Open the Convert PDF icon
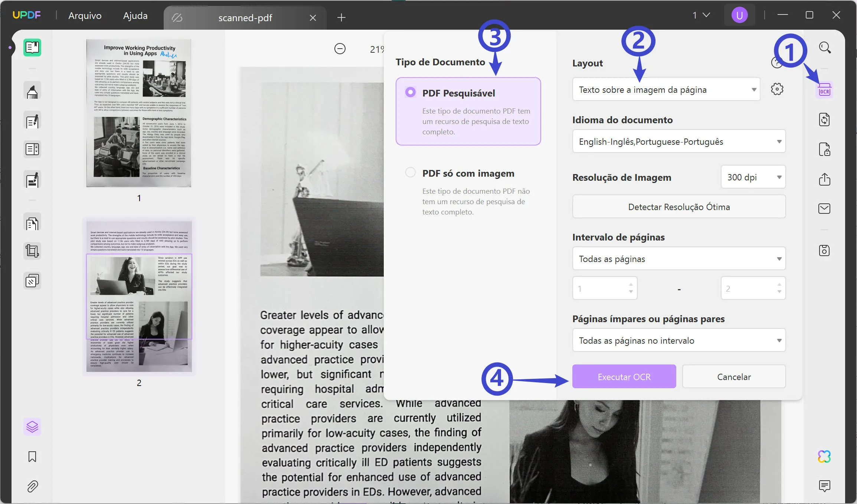 click(x=824, y=120)
